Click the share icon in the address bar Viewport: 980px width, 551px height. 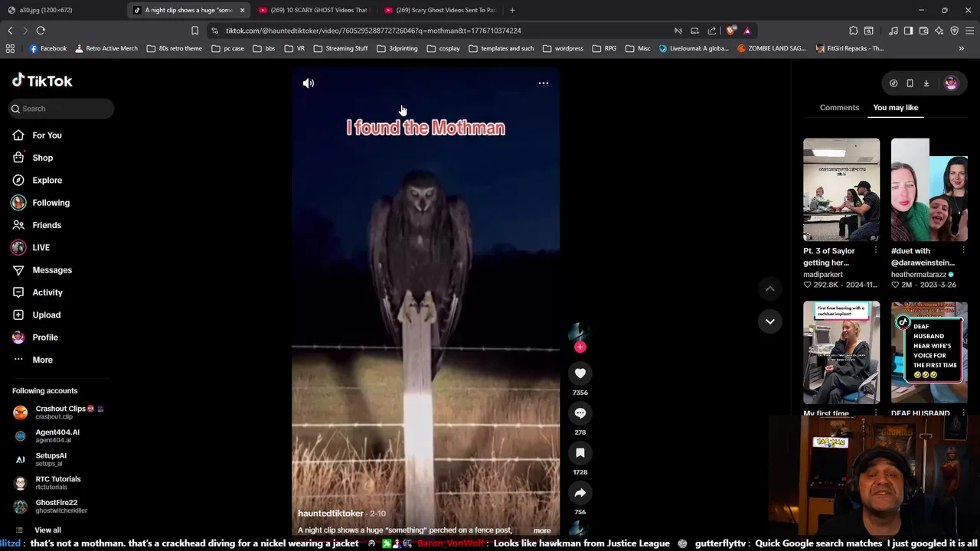coord(712,31)
